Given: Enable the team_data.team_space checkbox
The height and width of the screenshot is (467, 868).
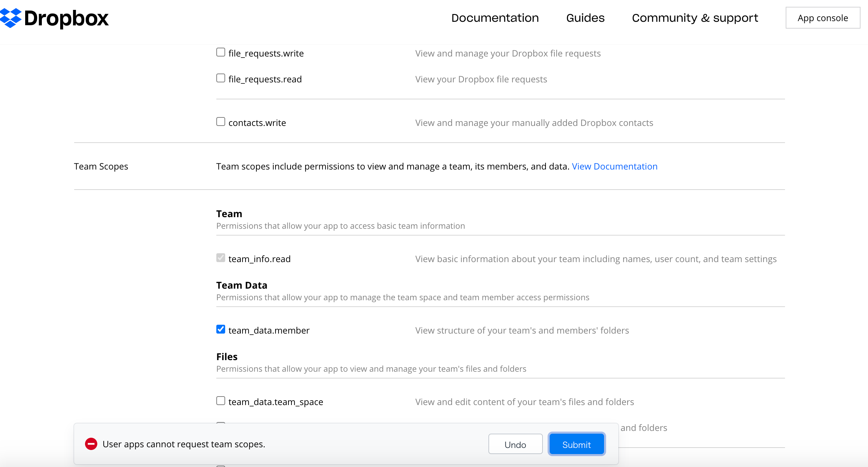Looking at the screenshot, I should 221,401.
